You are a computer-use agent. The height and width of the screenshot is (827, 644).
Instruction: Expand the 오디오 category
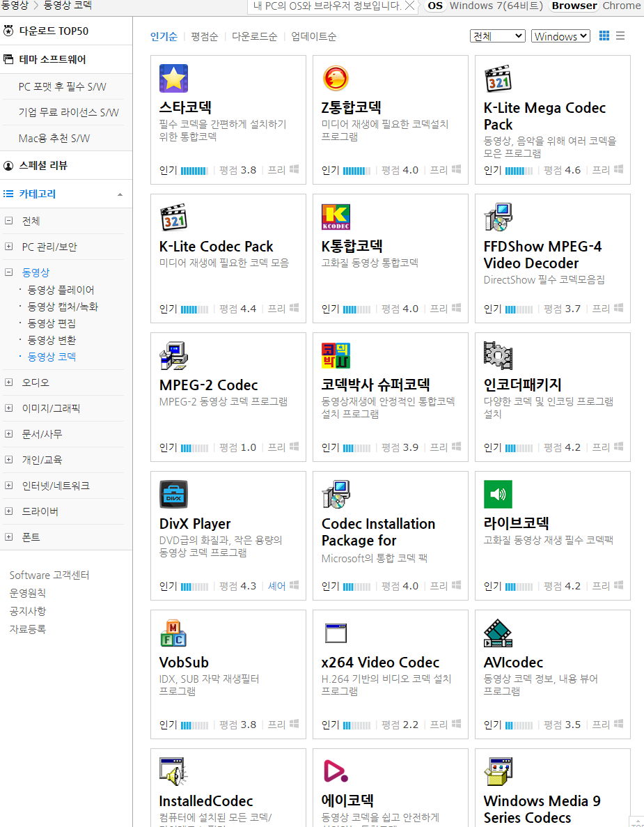[x=8, y=382]
